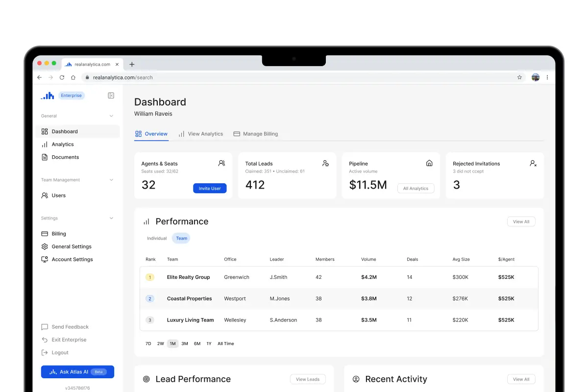Select the 7D time range
The height and width of the screenshot is (392, 588).
click(148, 343)
